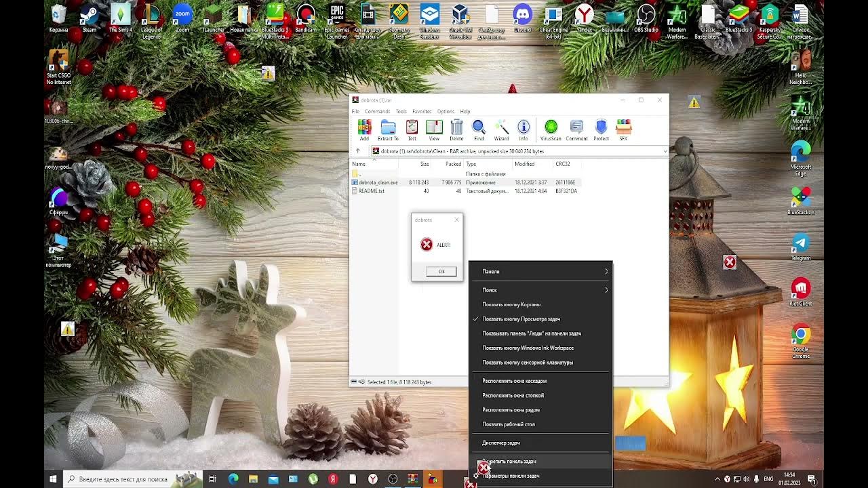This screenshot has width=868, height=488.
Task: Sort by the Name column header
Action: [373, 164]
